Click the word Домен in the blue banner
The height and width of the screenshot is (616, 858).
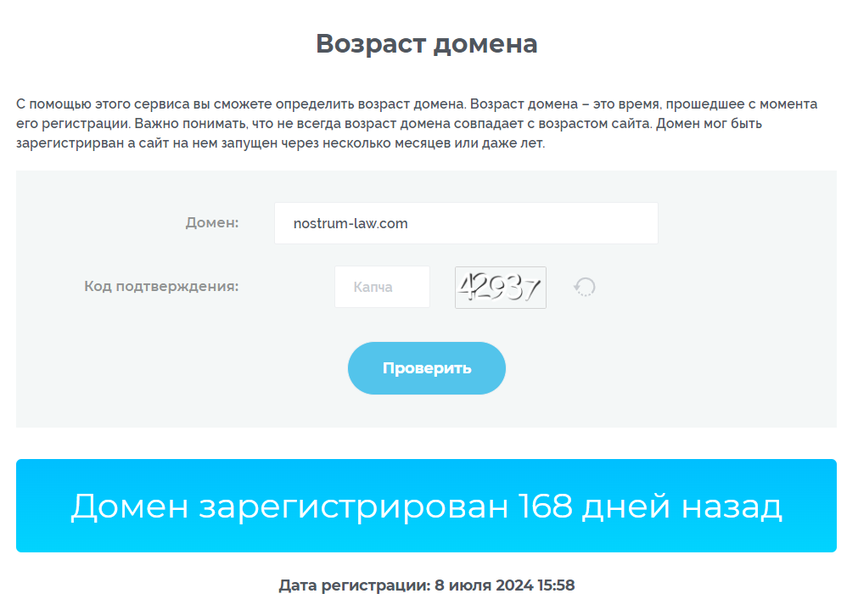coord(130,507)
